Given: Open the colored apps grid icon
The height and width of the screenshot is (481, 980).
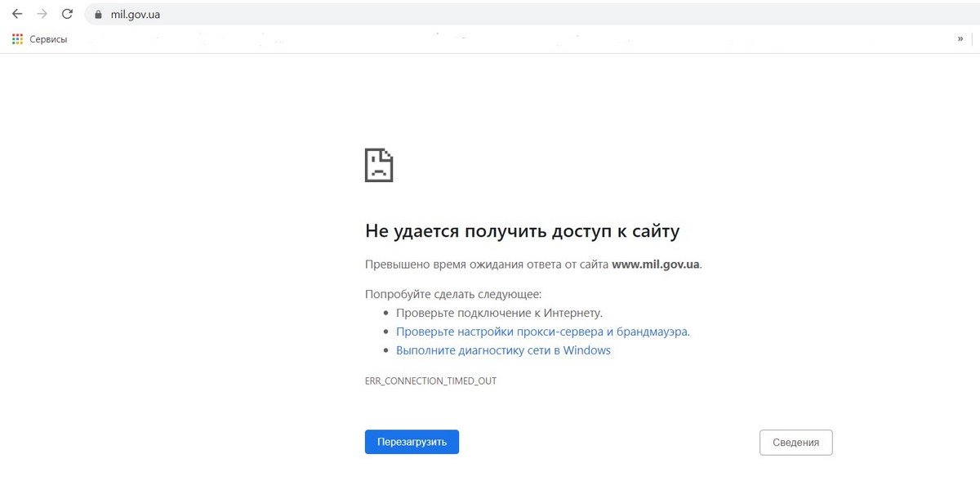Looking at the screenshot, I should click(18, 38).
